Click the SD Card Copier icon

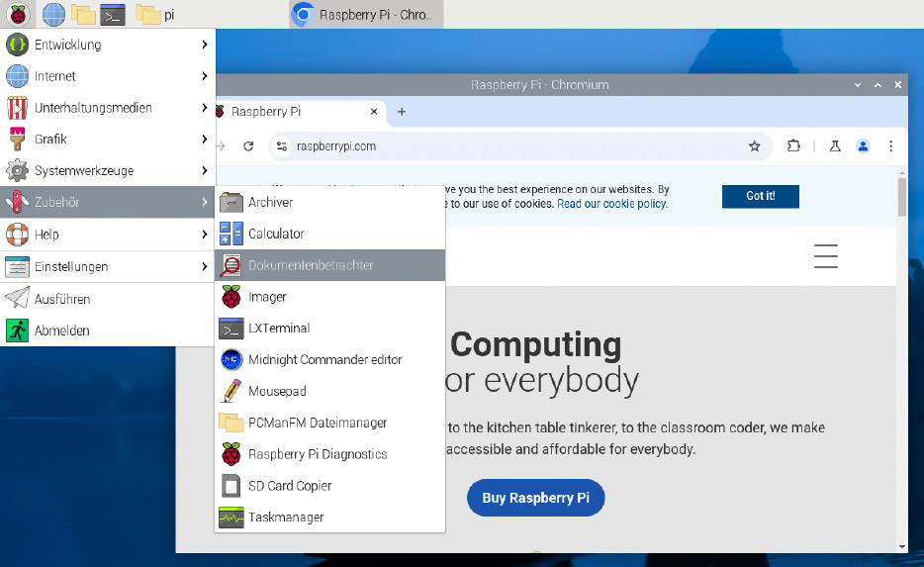point(231,486)
